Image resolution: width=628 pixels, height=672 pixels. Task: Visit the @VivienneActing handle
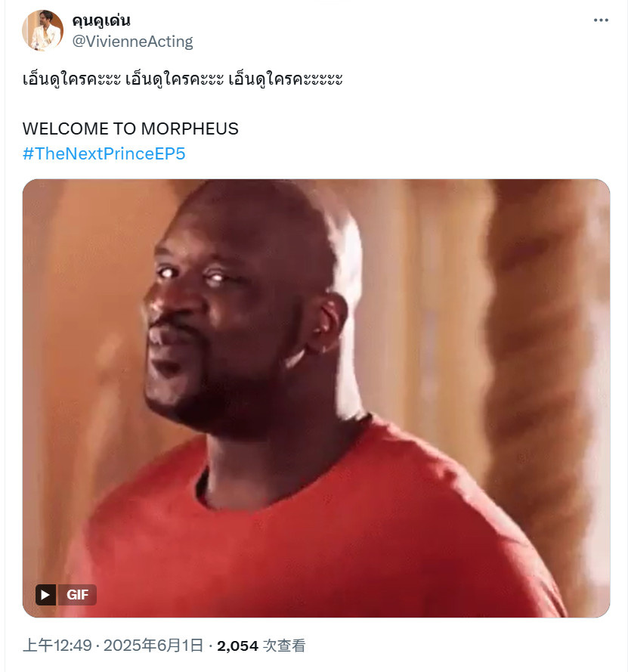click(132, 42)
